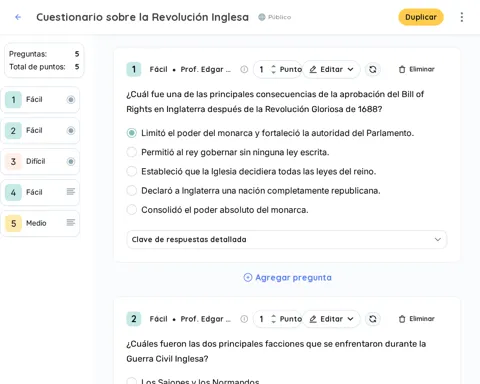The image size is (480, 384).
Task: Click the Público globe icon
Action: (262, 17)
